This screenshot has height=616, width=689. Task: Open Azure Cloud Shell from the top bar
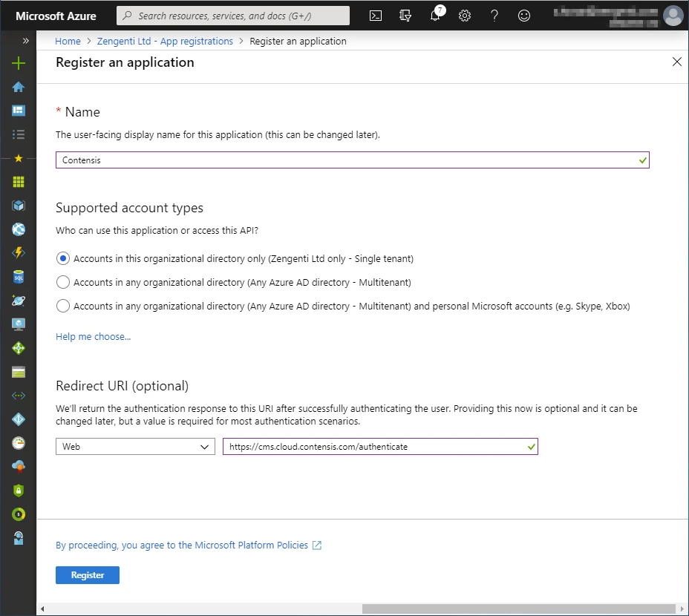point(375,15)
